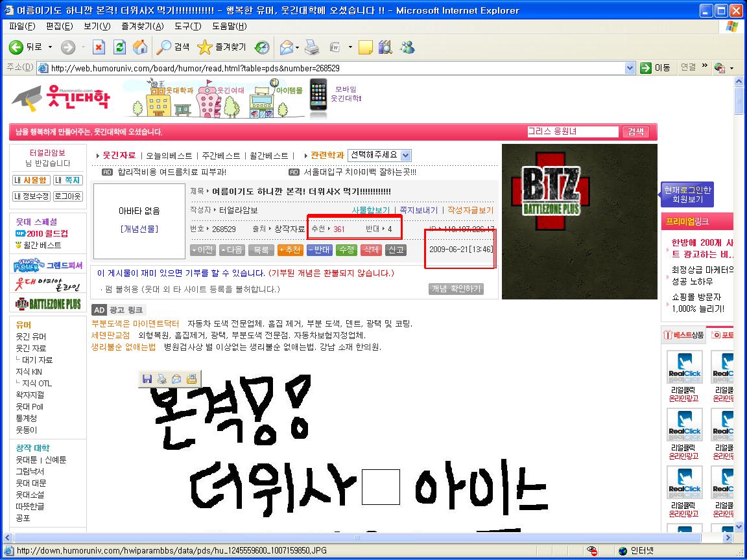747x560 pixels.
Task: Click the orange +추천 button
Action: tap(290, 250)
